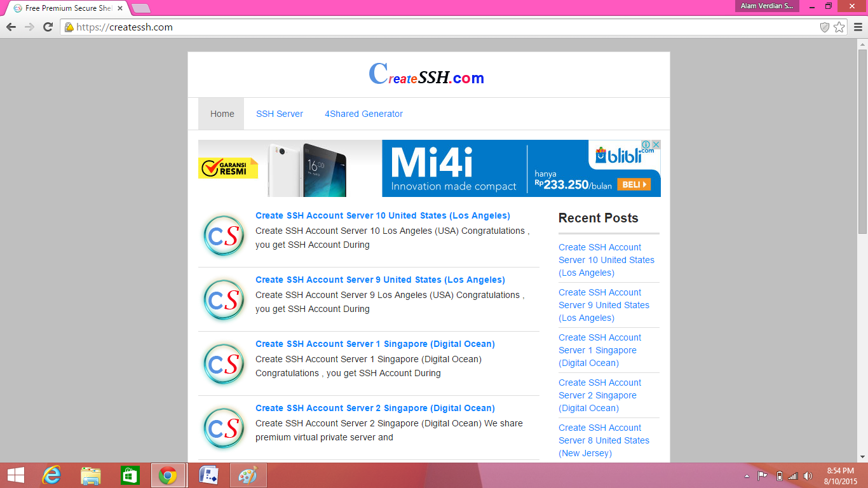Open the SSH Server menu item
This screenshot has width=868, height=488.
[x=280, y=114]
